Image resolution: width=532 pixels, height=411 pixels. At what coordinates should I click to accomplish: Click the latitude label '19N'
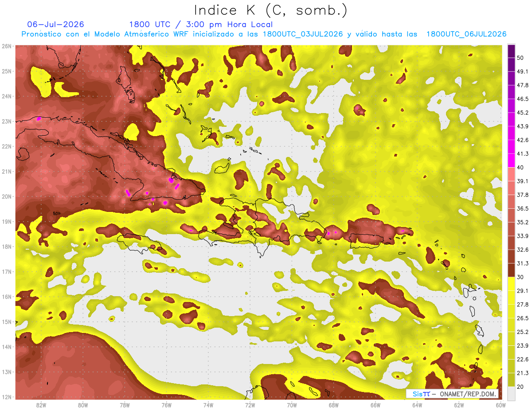coord(7,221)
